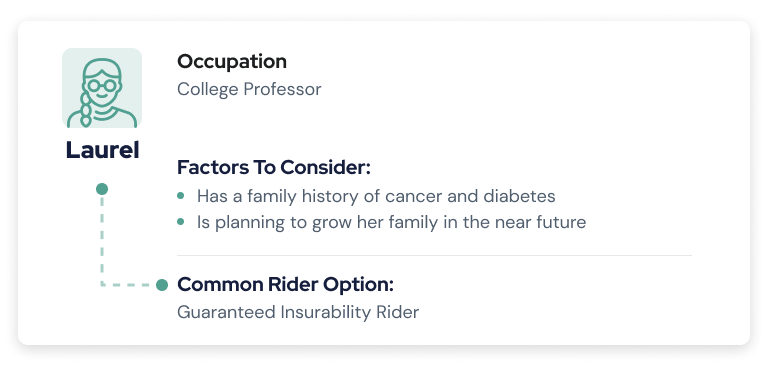Select the Common Rider Option heading
The height and width of the screenshot is (366, 768).
[285, 285]
